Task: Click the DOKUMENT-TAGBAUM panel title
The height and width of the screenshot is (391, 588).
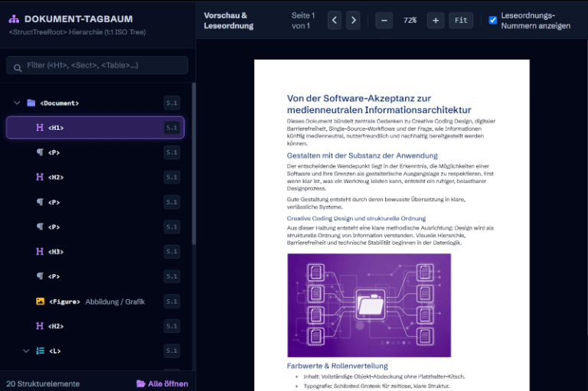Action: click(x=78, y=18)
